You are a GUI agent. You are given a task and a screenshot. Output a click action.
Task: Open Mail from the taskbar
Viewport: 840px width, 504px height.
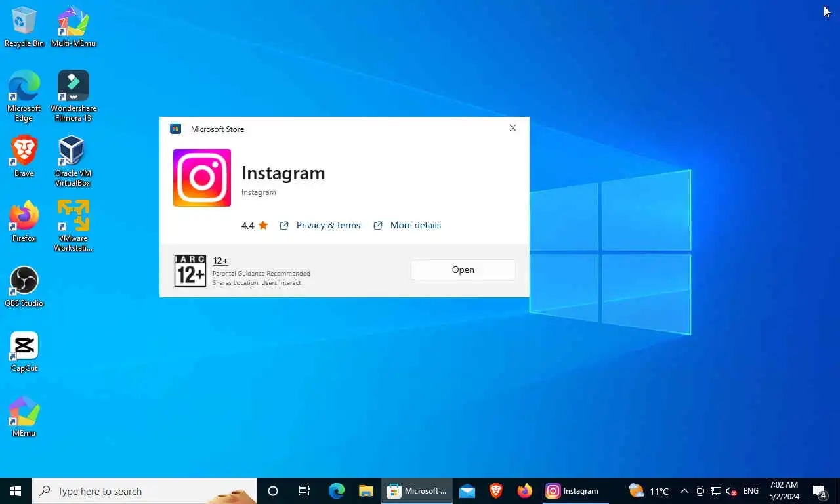tap(467, 491)
